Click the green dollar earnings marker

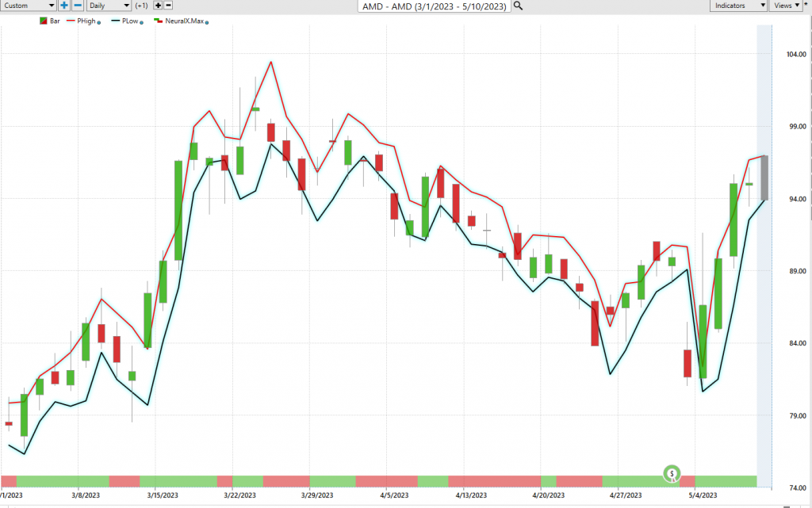click(672, 473)
